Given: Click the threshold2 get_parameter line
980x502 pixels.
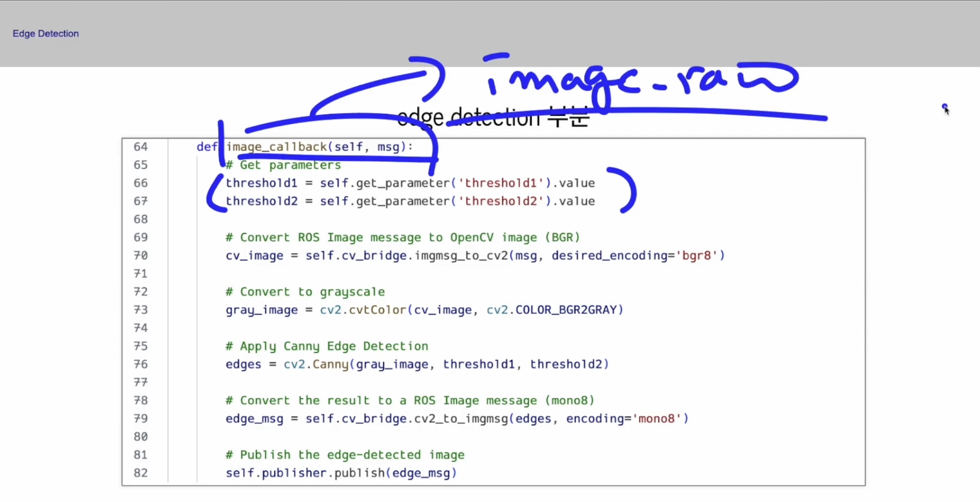Looking at the screenshot, I should pyautogui.click(x=410, y=201).
